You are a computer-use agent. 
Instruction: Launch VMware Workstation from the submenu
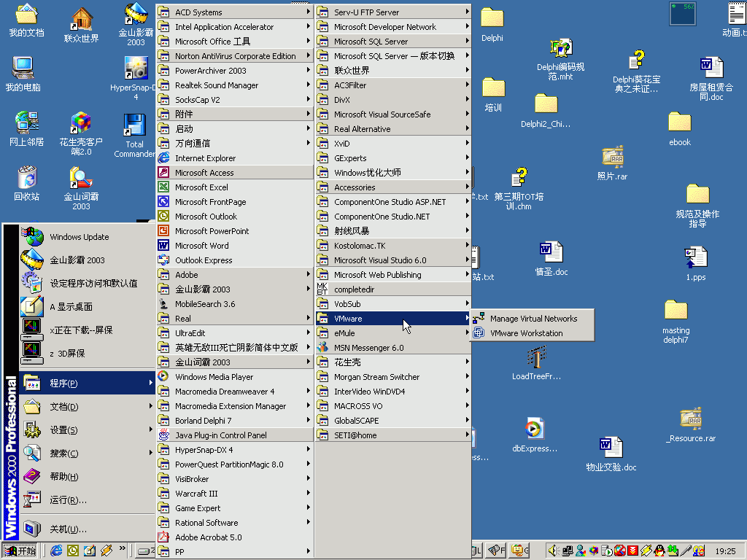pos(533,333)
